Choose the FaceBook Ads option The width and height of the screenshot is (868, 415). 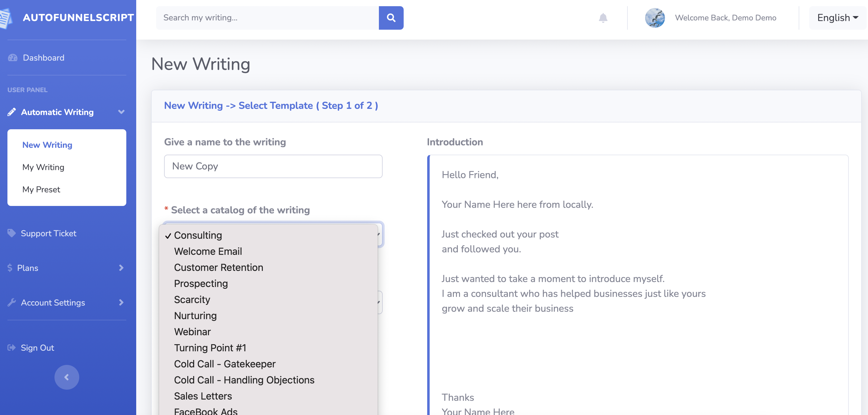[x=268, y=411]
